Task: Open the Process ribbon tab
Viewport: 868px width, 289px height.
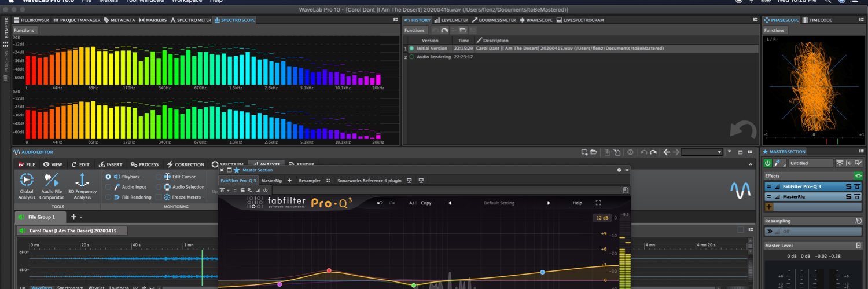Action: pos(145,164)
